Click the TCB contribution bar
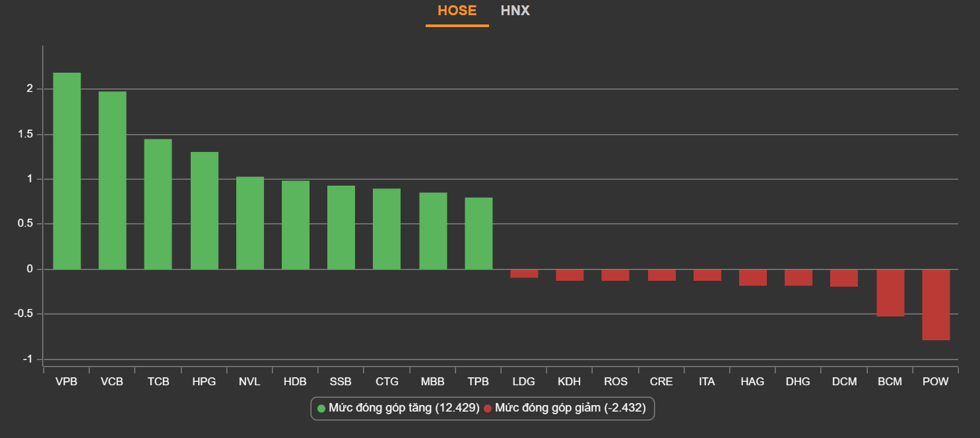980x438 pixels. click(x=158, y=204)
